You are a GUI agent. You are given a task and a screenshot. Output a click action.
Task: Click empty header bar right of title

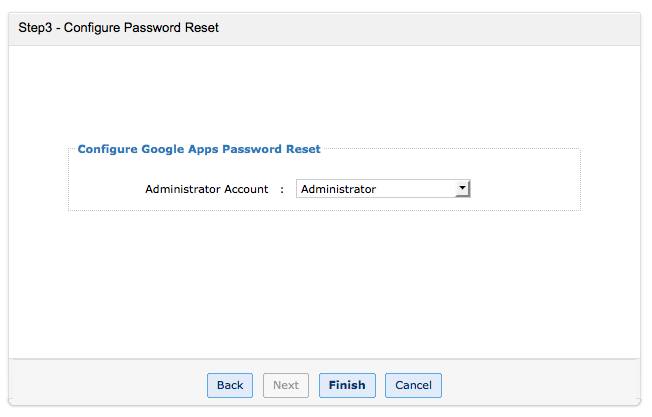(430, 28)
